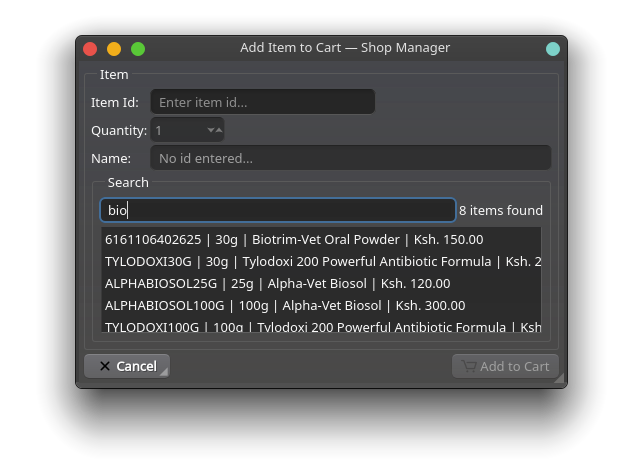This screenshot has width=643, height=474.
Task: Click the Cancel button
Action: pos(127,366)
